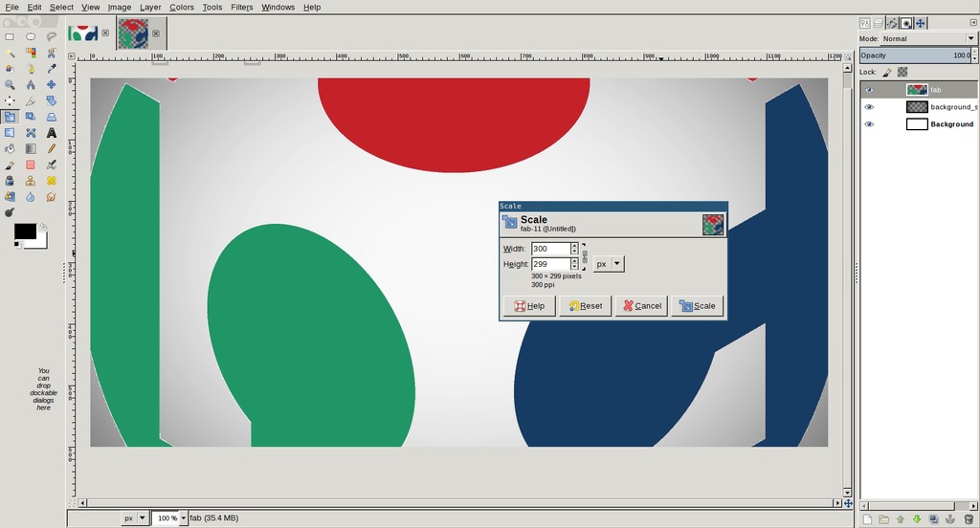Select the Scissors Select tool
The height and width of the screenshot is (528, 980).
coord(52,54)
